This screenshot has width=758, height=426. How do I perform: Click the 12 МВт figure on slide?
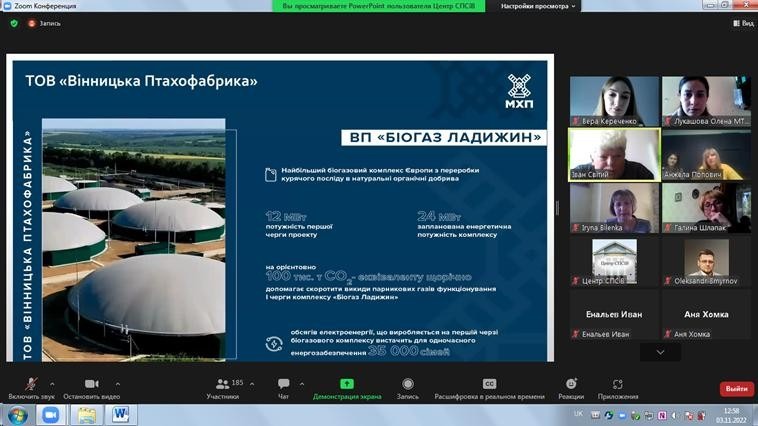click(x=286, y=216)
